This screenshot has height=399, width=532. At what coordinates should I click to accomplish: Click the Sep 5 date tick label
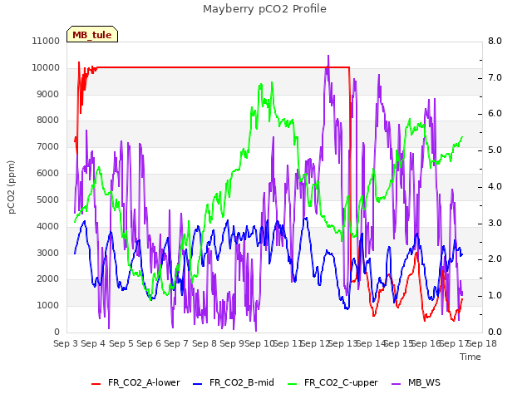[x=121, y=343]
